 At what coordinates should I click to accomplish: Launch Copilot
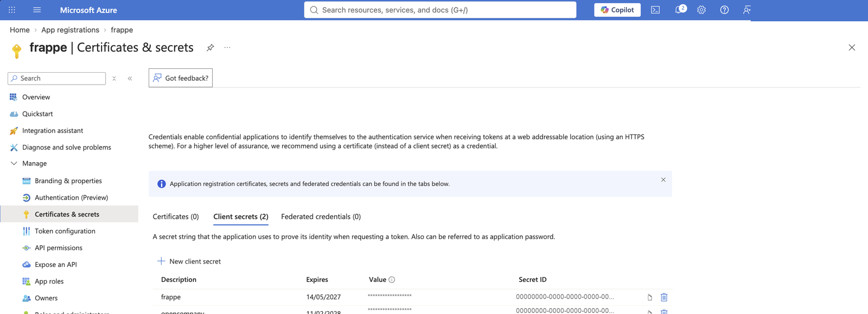coord(617,10)
